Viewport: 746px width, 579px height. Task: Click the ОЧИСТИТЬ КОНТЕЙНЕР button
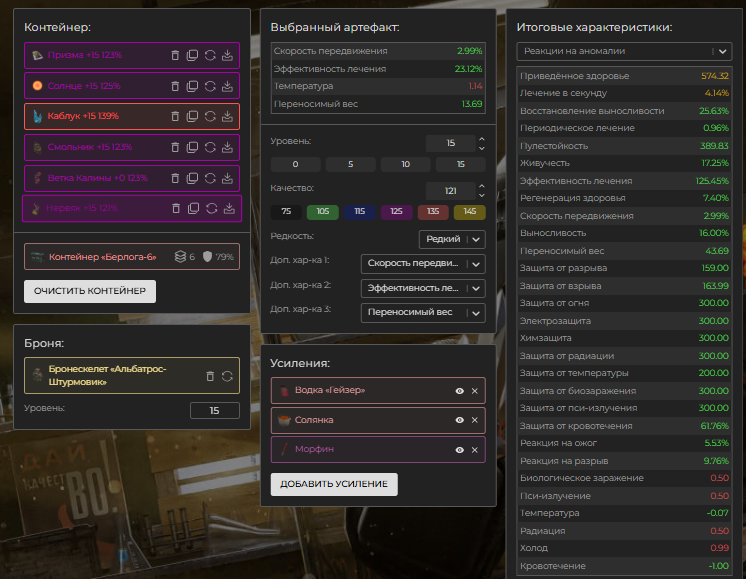click(x=90, y=291)
